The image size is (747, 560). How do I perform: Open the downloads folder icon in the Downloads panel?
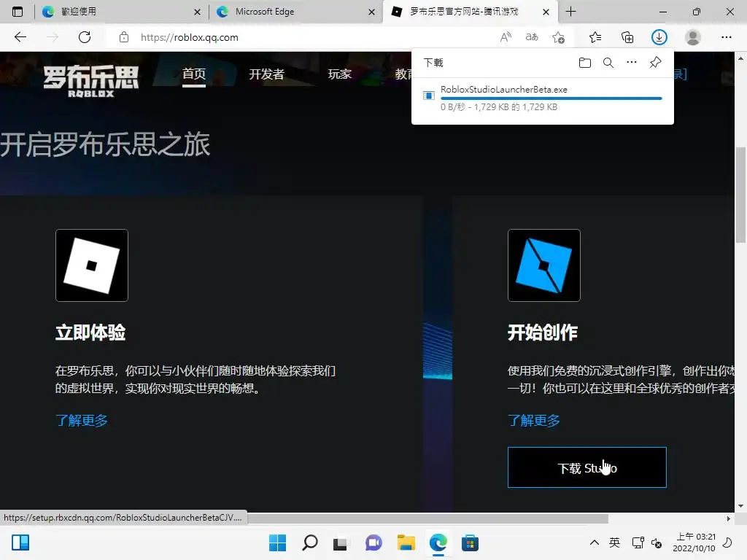pos(585,63)
